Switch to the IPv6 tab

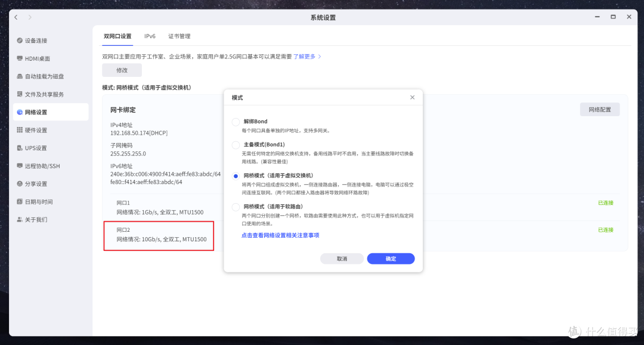(x=150, y=36)
